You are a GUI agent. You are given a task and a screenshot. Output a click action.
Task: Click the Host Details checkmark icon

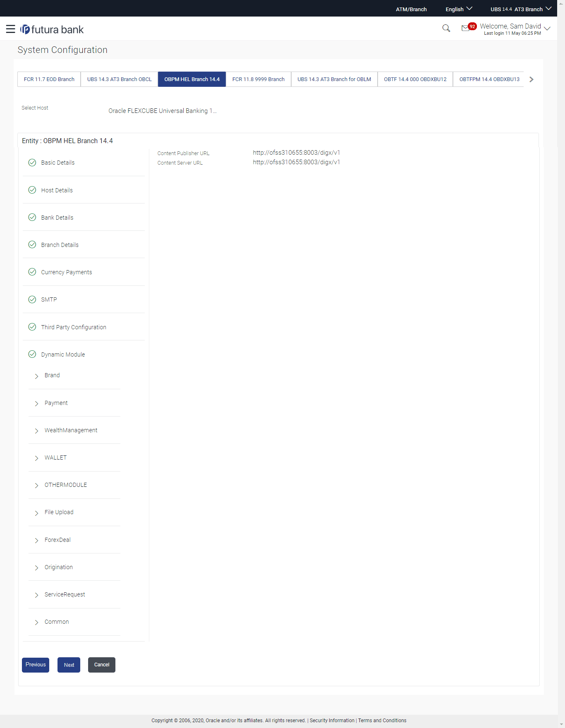click(x=32, y=190)
